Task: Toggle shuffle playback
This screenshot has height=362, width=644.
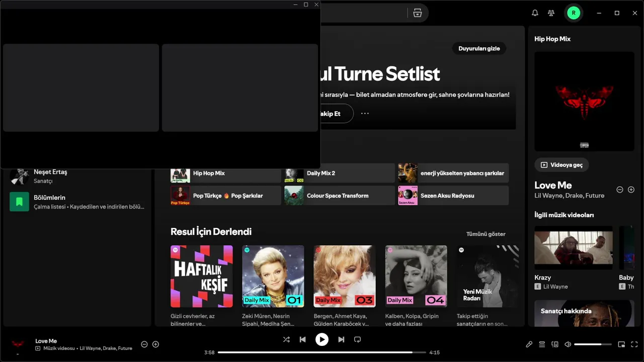Action: [286, 340]
